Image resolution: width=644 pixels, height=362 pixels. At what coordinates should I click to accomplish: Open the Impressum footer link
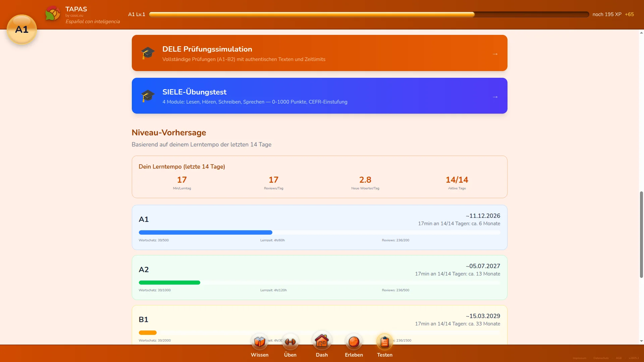coord(579,358)
